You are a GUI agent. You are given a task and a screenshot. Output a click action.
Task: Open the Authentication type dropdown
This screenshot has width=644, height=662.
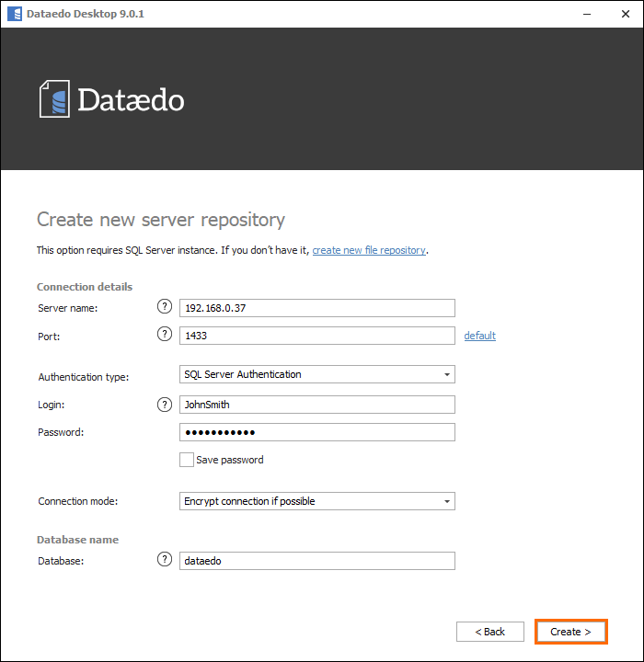click(316, 374)
